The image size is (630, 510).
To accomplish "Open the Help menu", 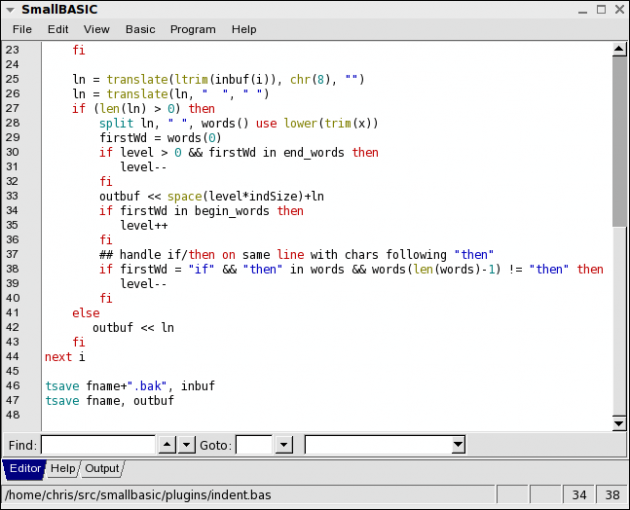I will pos(244,29).
